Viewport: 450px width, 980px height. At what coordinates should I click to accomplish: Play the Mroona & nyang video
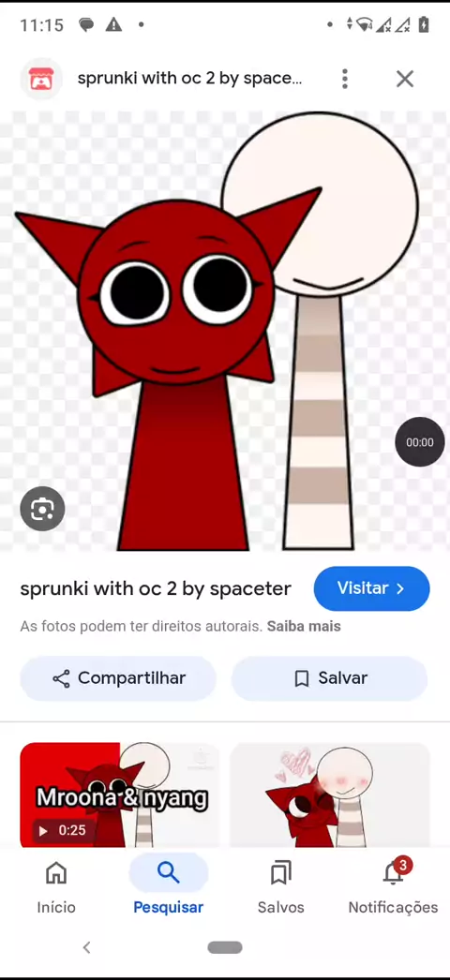(119, 795)
